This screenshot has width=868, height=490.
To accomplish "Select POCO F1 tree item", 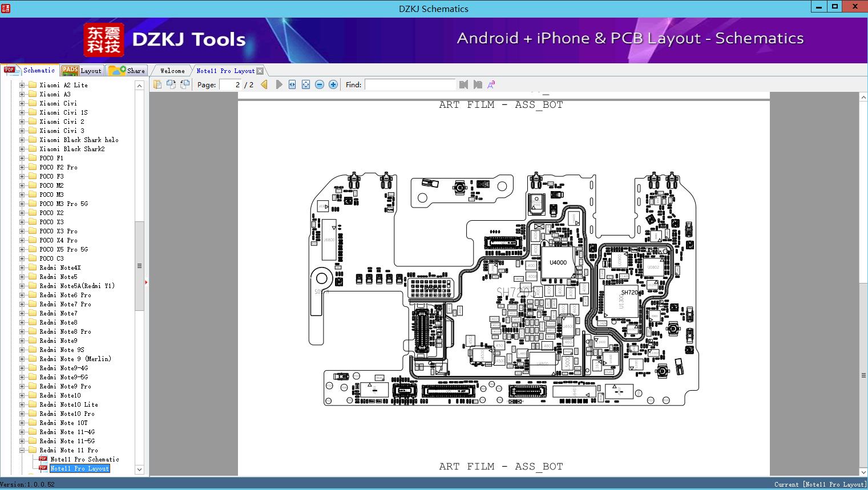I will pyautogui.click(x=51, y=158).
